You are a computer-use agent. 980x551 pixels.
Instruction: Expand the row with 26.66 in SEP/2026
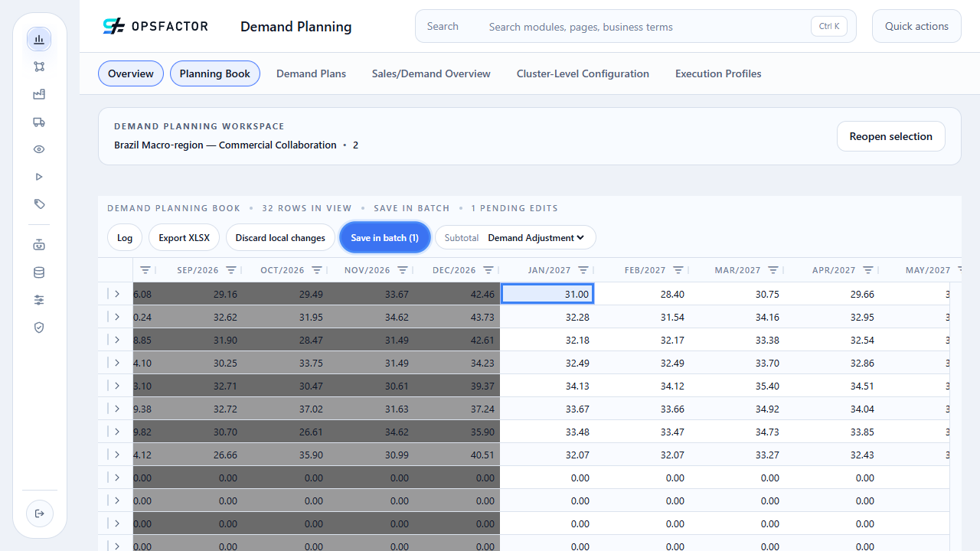117,455
